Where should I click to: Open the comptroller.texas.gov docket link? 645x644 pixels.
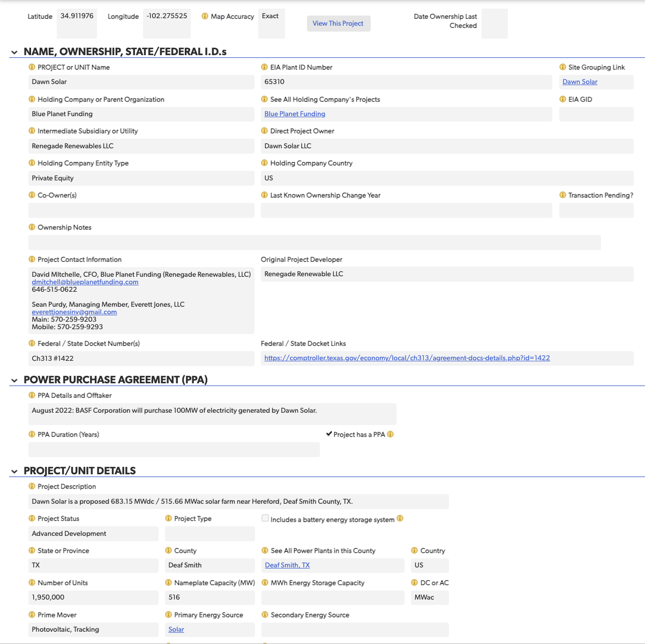tap(407, 358)
